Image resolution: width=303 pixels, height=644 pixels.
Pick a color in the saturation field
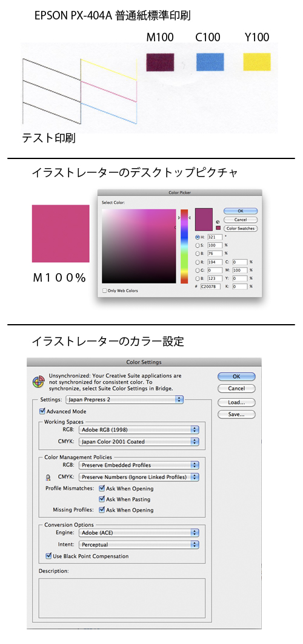[139, 246]
